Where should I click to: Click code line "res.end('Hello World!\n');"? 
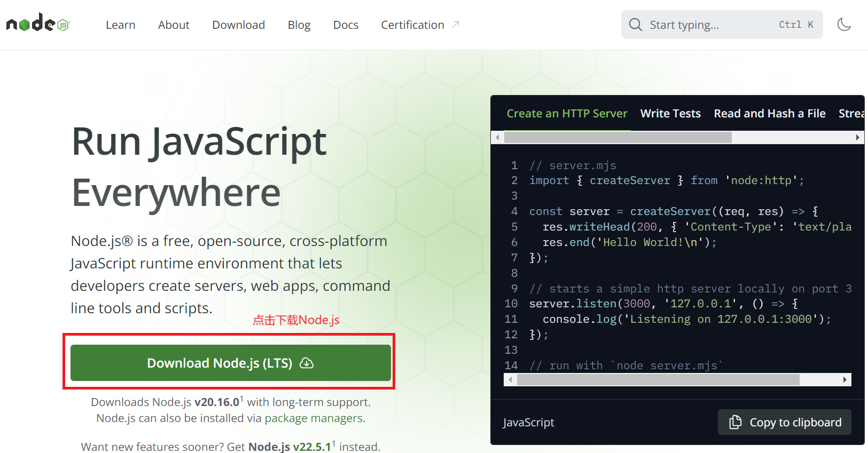click(x=630, y=242)
